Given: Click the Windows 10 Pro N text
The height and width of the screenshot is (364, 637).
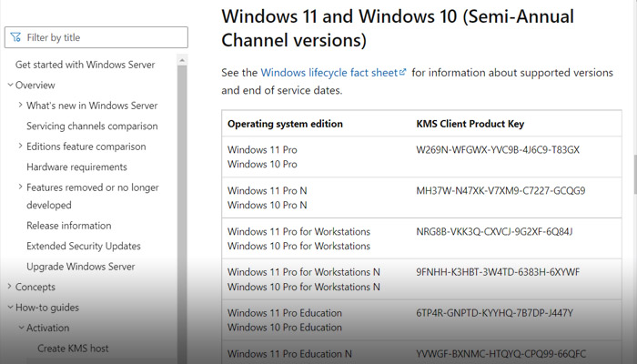Looking at the screenshot, I should 267,205.
